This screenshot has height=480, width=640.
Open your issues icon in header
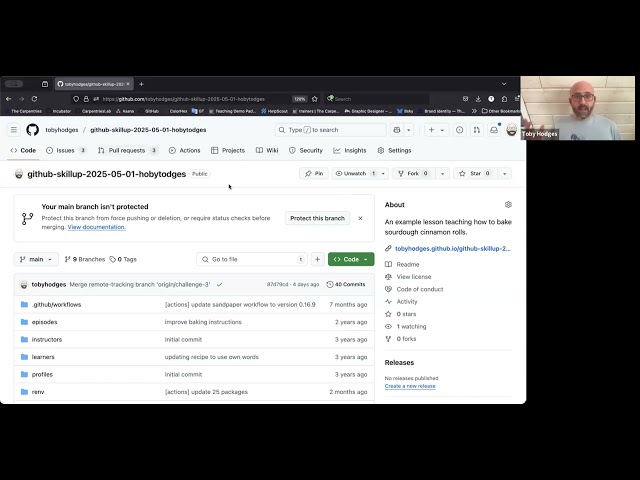click(x=460, y=130)
